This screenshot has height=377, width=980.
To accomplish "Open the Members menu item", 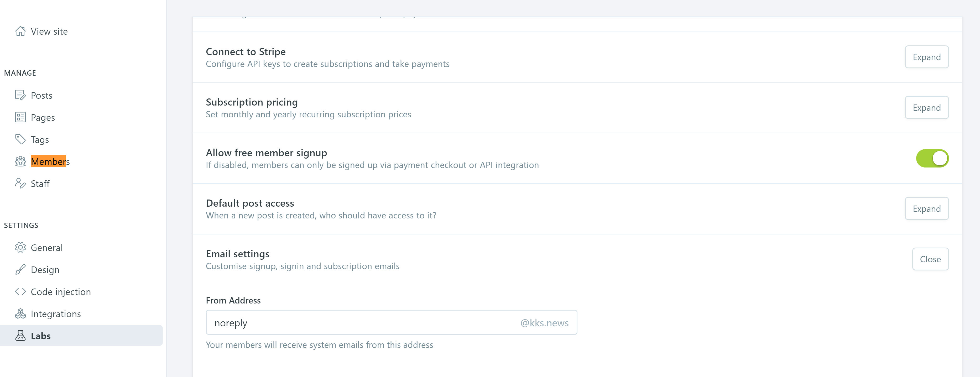I will (x=50, y=162).
